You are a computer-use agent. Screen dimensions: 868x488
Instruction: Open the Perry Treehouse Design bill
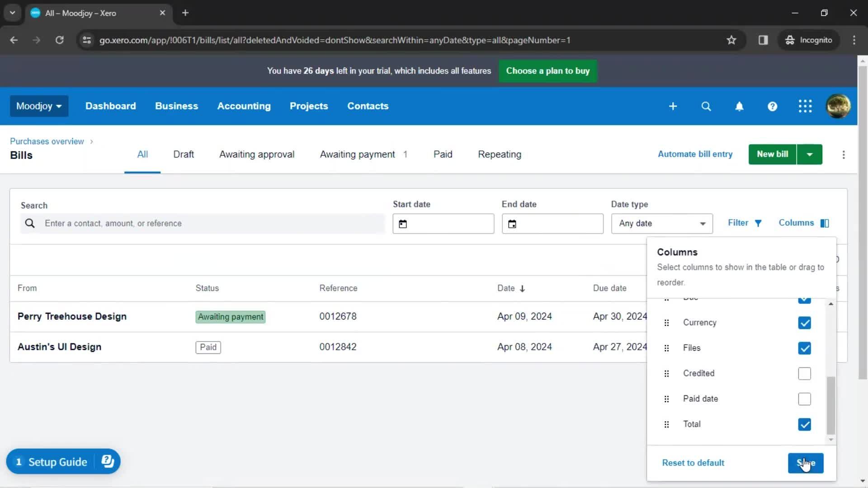(x=72, y=317)
